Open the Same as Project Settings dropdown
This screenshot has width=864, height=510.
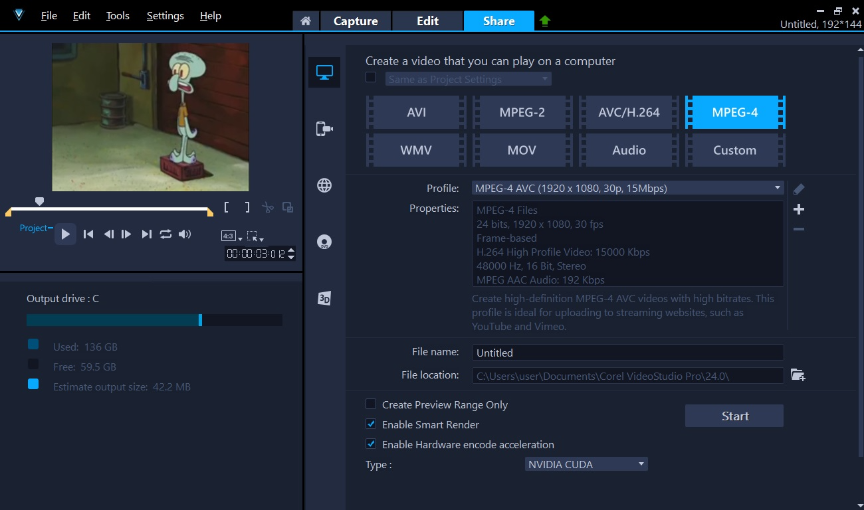tap(468, 79)
